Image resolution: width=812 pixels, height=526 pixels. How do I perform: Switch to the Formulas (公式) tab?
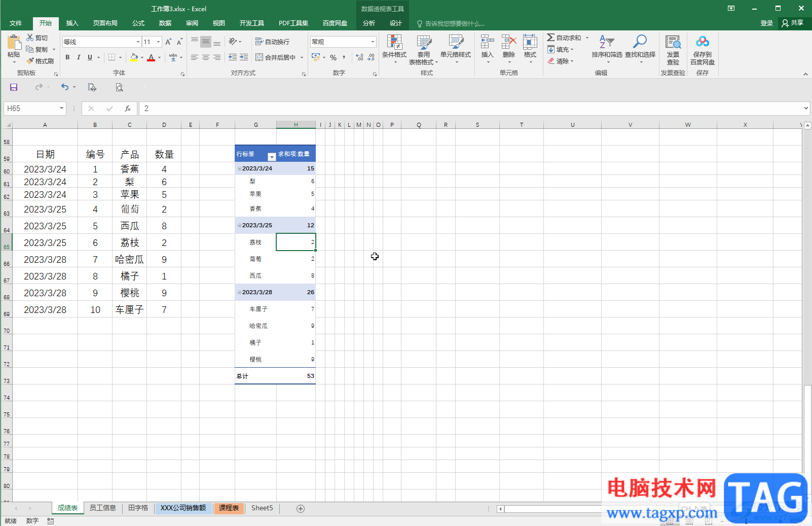(138, 23)
